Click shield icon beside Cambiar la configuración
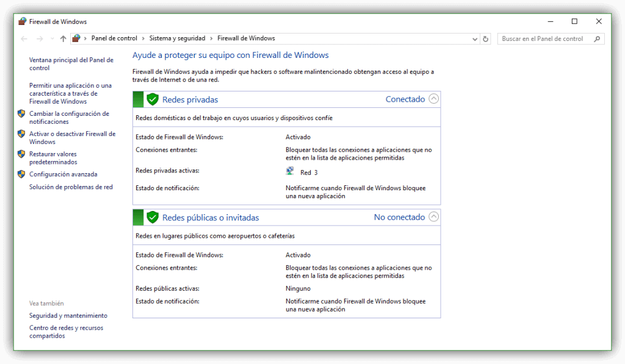This screenshot has width=625, height=364. (x=21, y=113)
